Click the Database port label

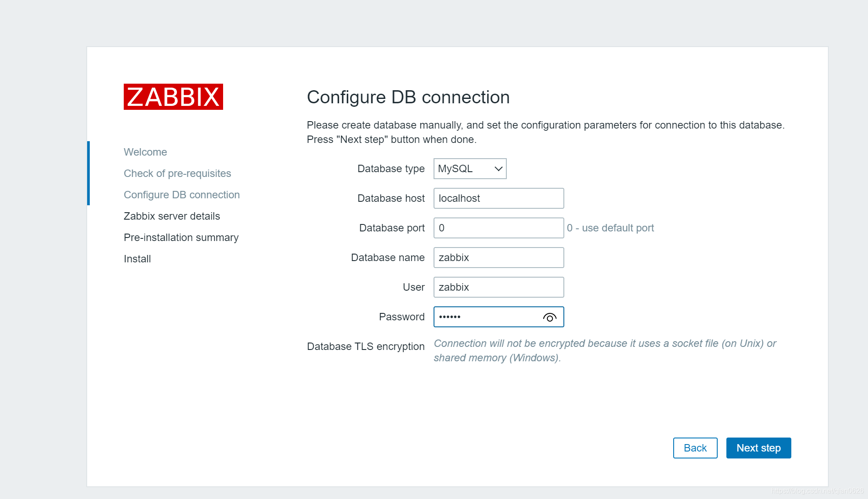point(392,228)
